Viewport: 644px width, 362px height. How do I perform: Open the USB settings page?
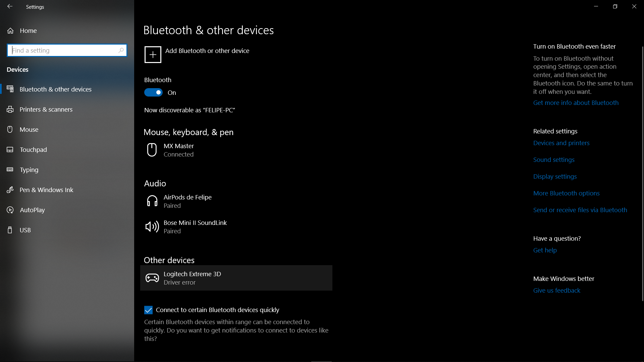tap(25, 230)
